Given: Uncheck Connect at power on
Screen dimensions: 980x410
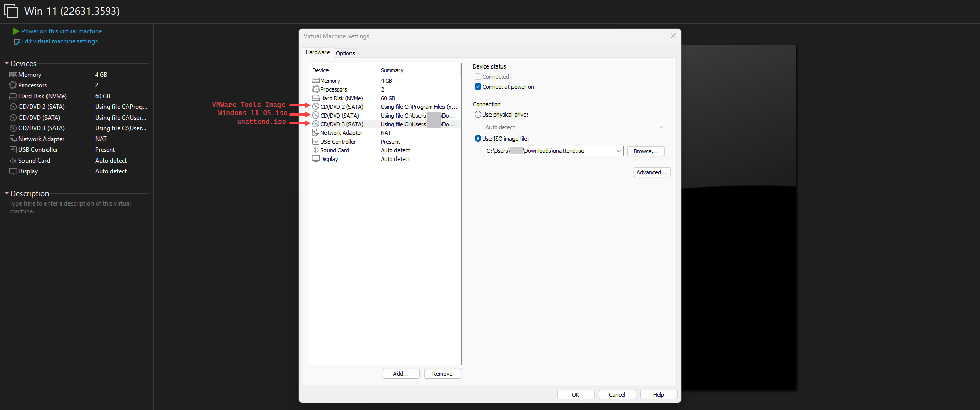Looking at the screenshot, I should (478, 87).
